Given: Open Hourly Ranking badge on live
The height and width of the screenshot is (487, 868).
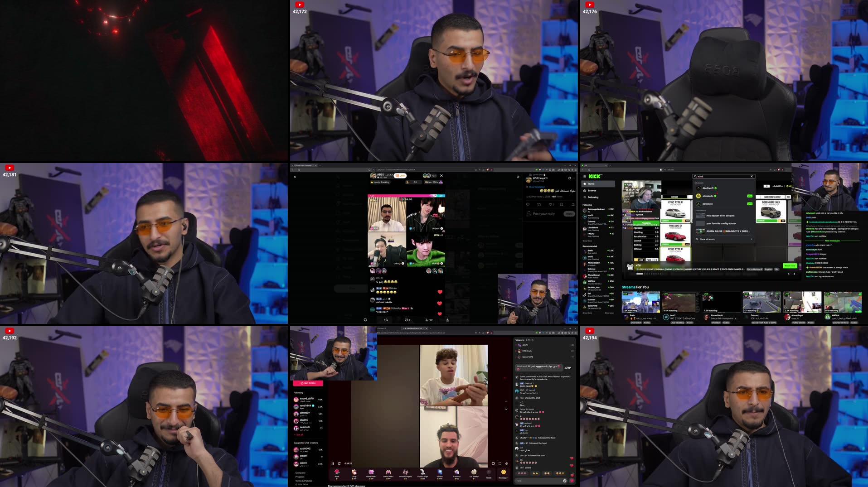Looking at the screenshot, I should (380, 182).
